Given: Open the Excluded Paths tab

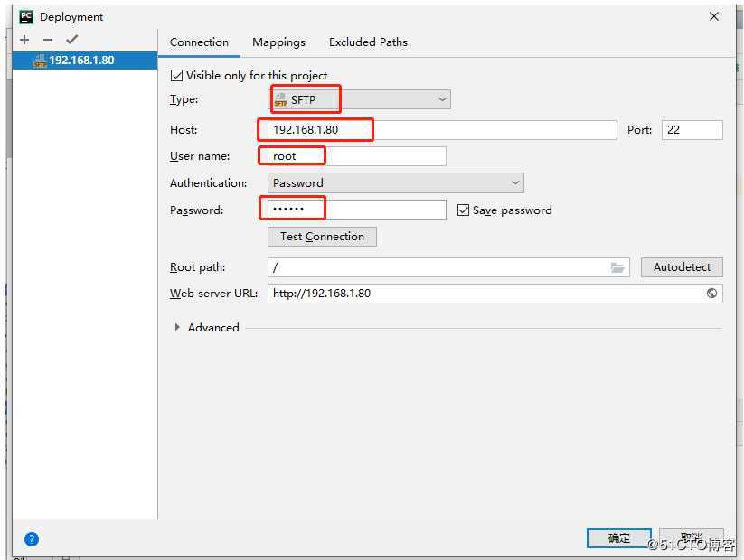Looking at the screenshot, I should [368, 42].
